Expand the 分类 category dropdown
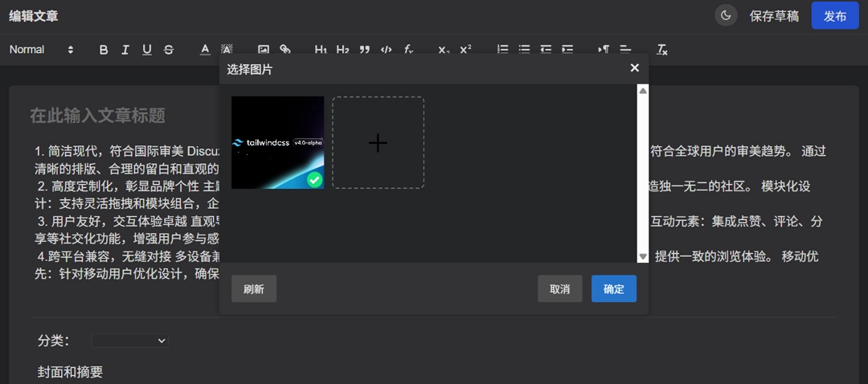This screenshot has width=868, height=384. [x=129, y=341]
